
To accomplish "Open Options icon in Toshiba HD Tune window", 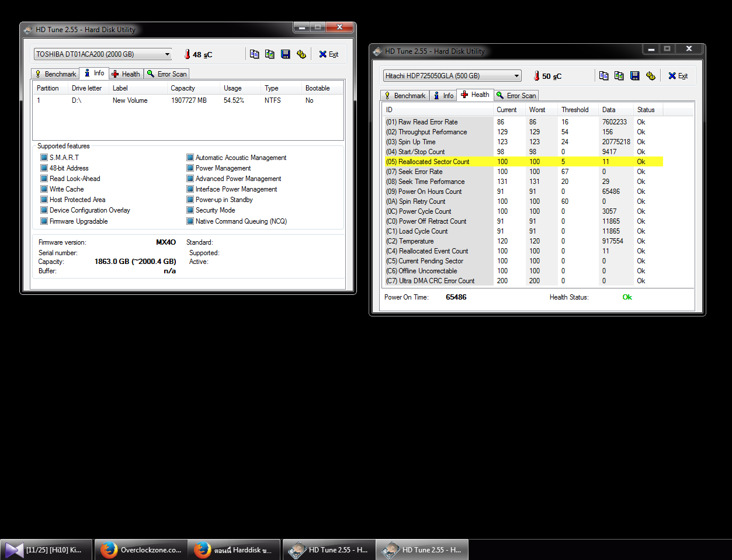I will [301, 54].
